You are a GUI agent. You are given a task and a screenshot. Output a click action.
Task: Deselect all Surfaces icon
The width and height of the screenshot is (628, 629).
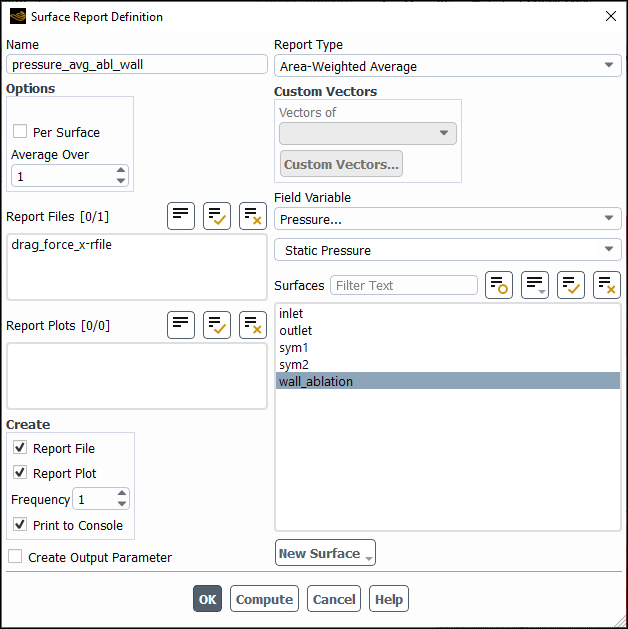coord(607,285)
